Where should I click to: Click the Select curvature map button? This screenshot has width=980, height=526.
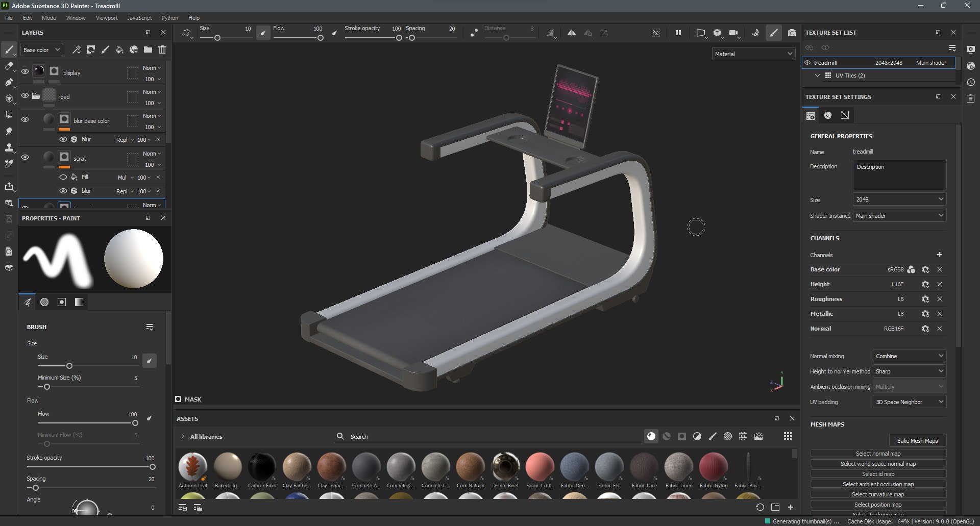(x=878, y=494)
